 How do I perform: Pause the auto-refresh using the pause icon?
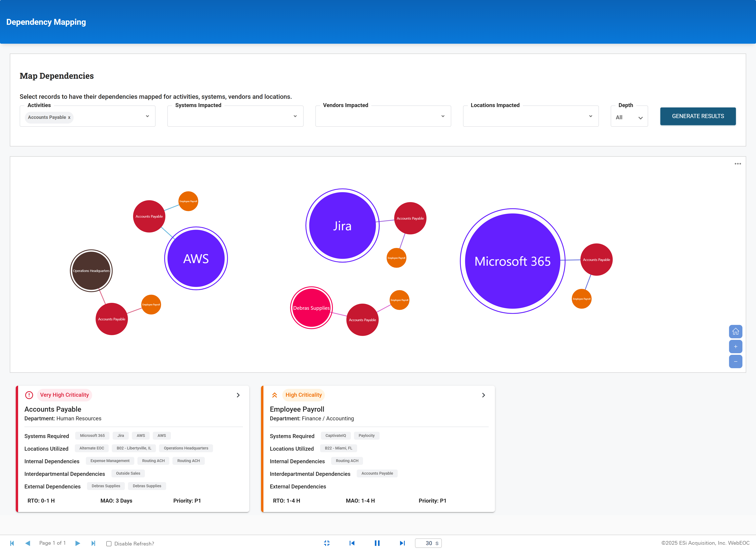[377, 543]
